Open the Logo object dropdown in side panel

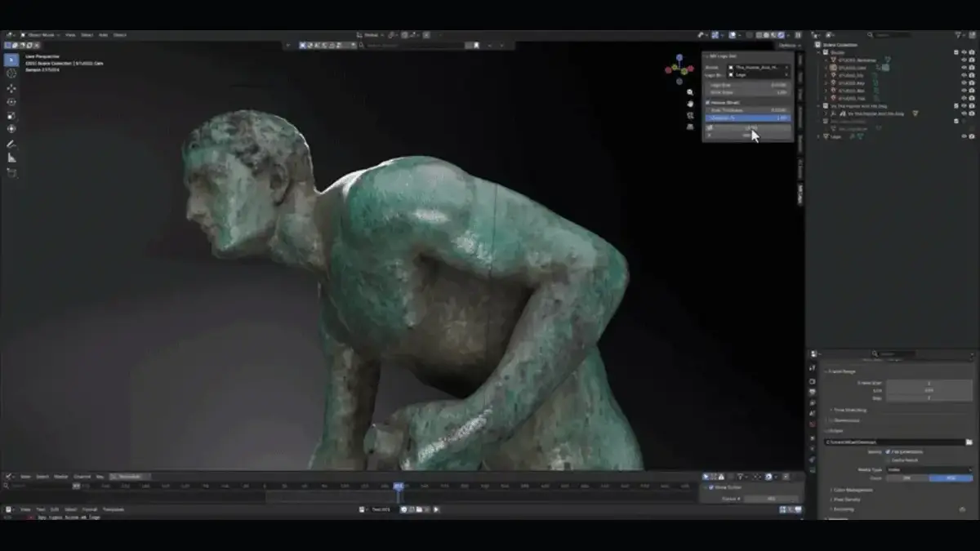tap(759, 74)
